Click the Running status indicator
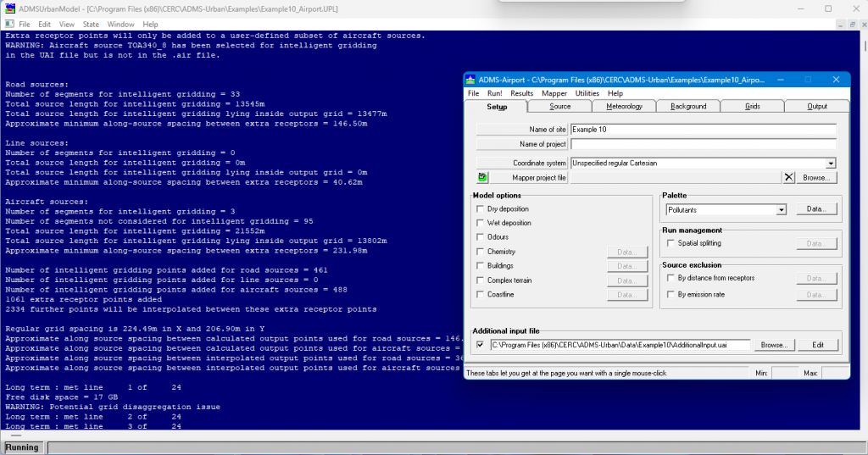 point(22,447)
